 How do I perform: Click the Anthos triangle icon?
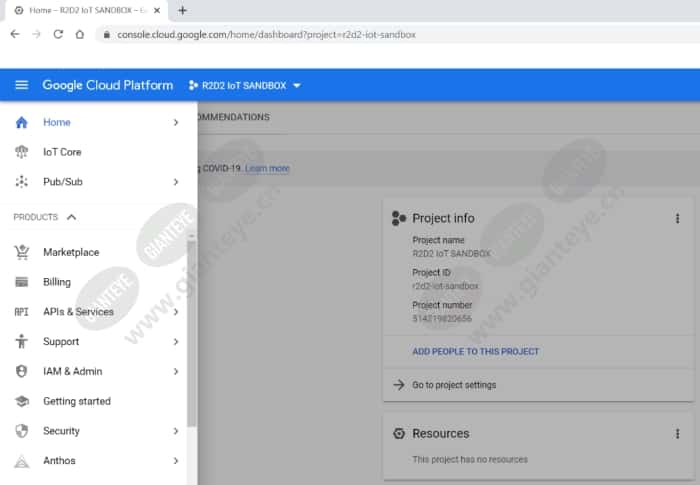point(21,461)
